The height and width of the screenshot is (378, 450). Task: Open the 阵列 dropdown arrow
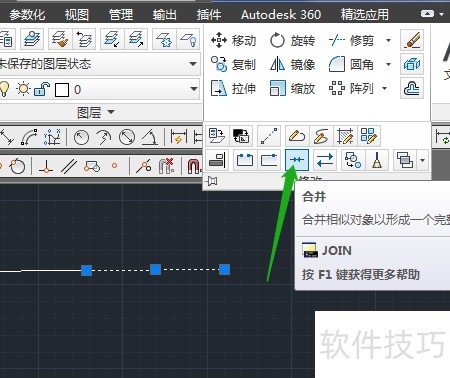tap(385, 88)
